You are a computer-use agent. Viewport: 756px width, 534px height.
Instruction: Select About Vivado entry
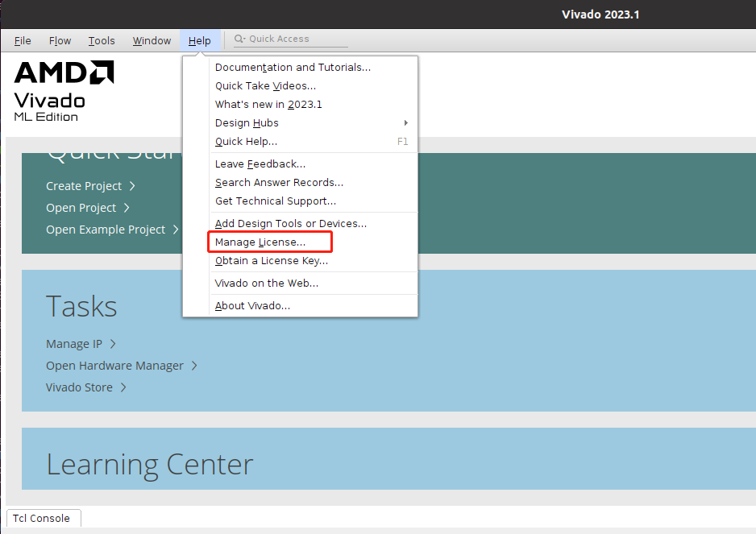click(252, 305)
